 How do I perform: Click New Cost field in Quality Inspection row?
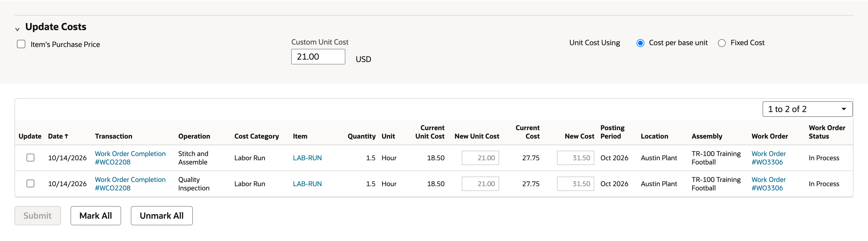click(x=575, y=184)
